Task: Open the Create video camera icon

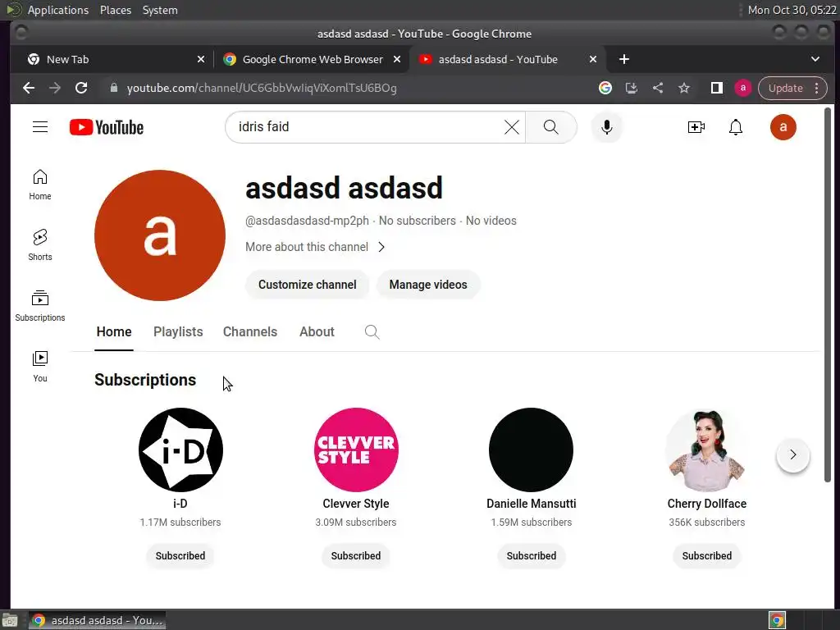Action: [x=696, y=127]
